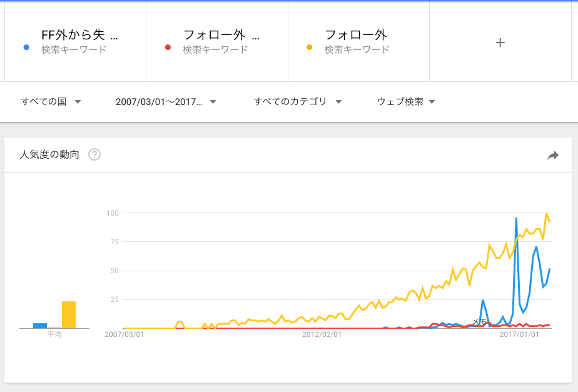Click the メモ note marker on chart

(479, 321)
